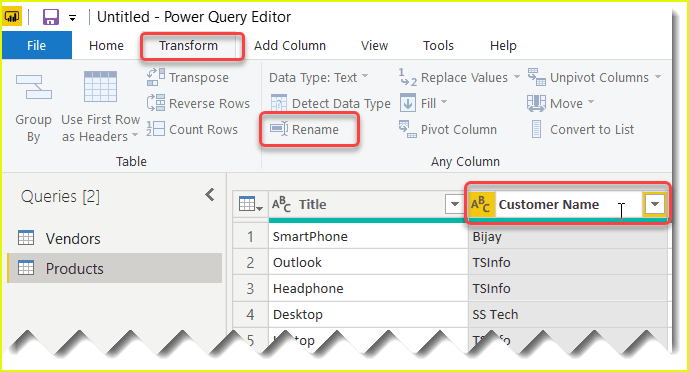Click the Pivot Column icon
This screenshot has height=372, width=689.
point(407,129)
